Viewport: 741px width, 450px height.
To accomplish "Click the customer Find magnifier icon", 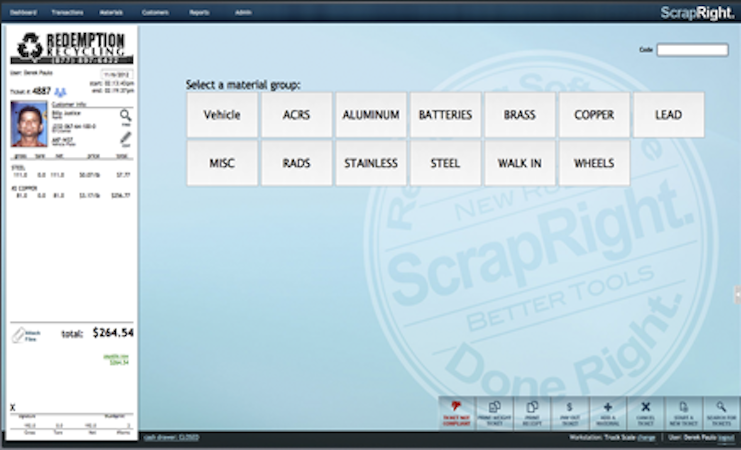I will (x=125, y=115).
